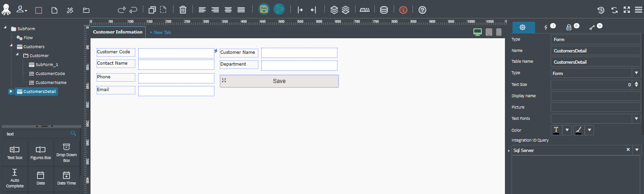
Task: Paste with the dashed page icon
Action: click(163, 10)
